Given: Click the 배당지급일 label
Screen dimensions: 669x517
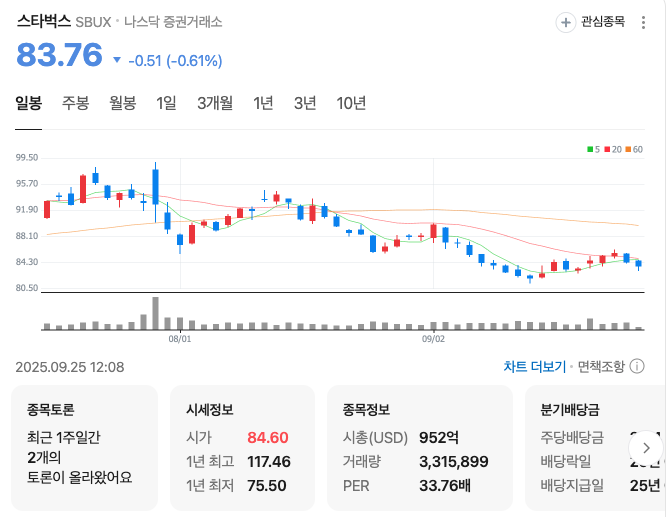Looking at the screenshot, I should [x=572, y=485].
